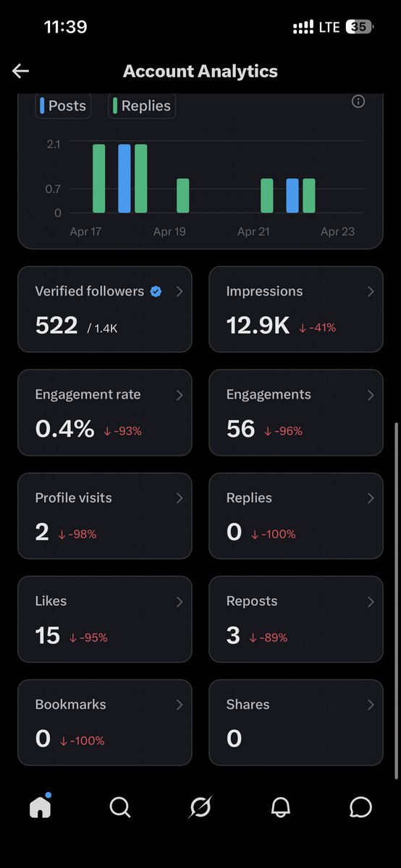Open the Search magnifier icon
Image resolution: width=401 pixels, height=868 pixels.
(x=120, y=807)
